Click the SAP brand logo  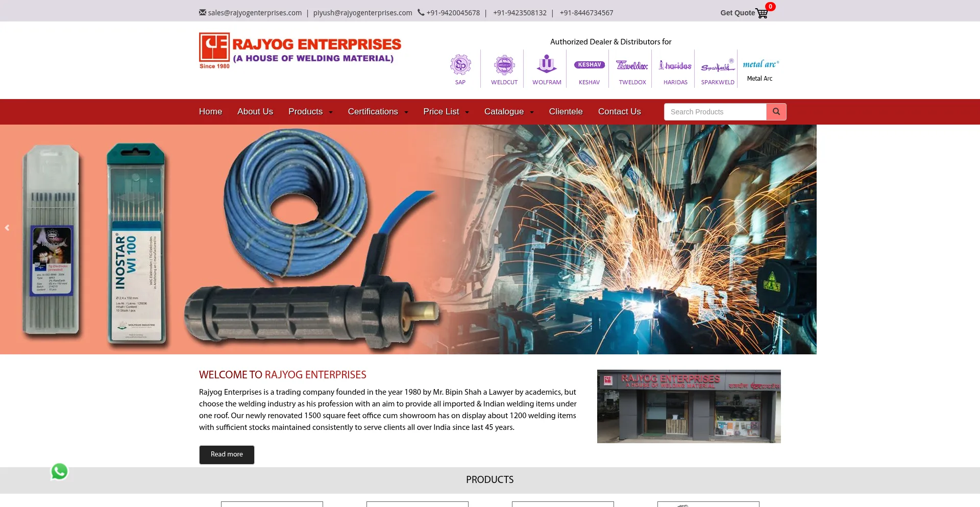(x=460, y=65)
